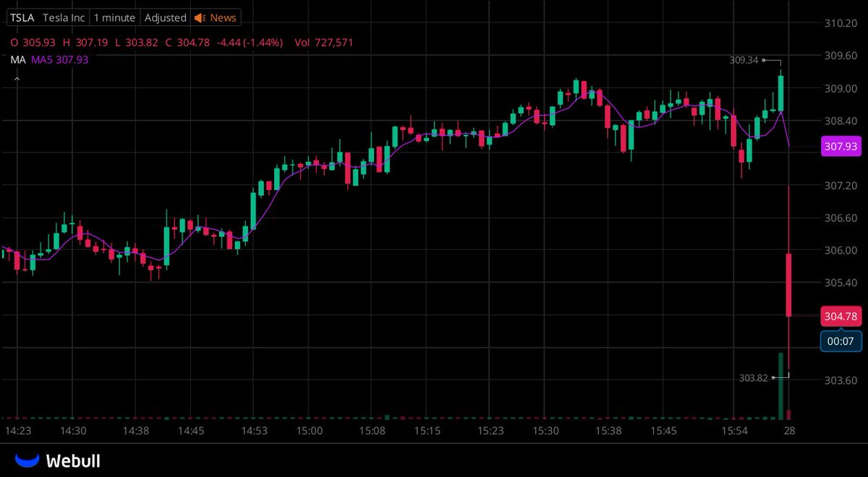Click the O 305.93 open value
868x477 pixels.
point(33,43)
